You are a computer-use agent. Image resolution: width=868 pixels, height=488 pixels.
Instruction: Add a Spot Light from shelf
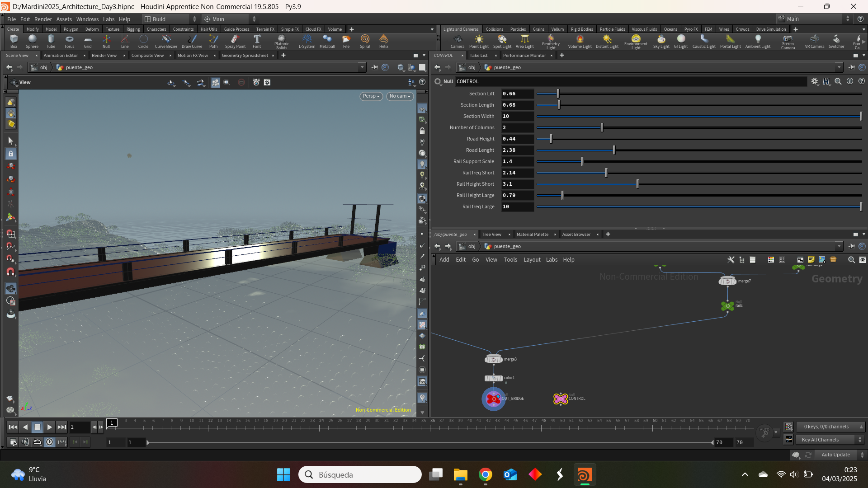coord(502,41)
